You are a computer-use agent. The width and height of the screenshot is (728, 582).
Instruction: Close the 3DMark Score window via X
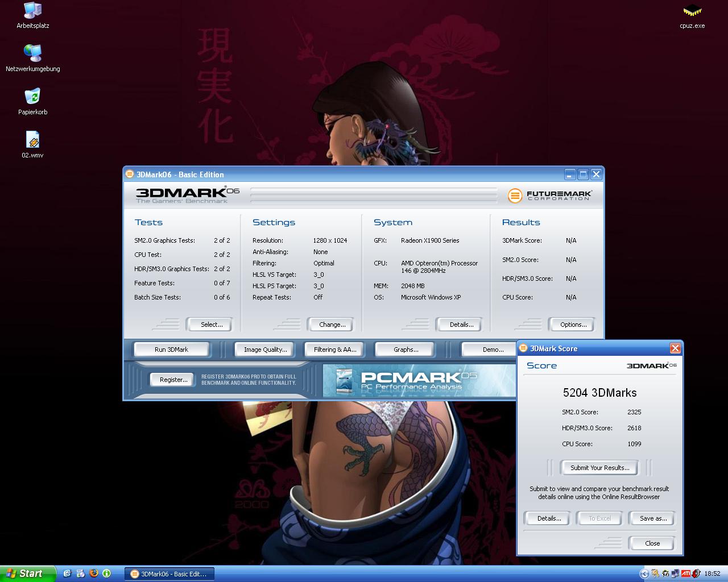[x=675, y=348]
